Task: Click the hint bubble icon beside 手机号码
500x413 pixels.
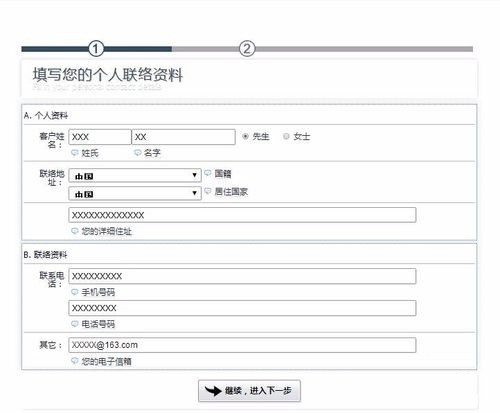Action: (x=75, y=292)
